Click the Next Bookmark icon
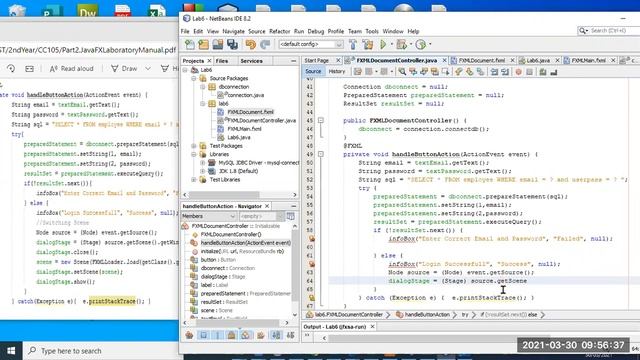Screen dimensions: 640x360 [470, 72]
